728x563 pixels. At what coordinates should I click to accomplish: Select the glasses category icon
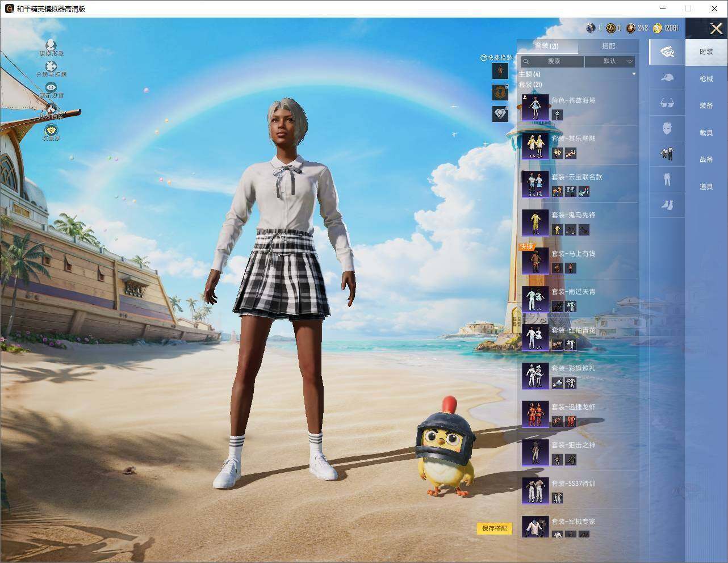667,103
